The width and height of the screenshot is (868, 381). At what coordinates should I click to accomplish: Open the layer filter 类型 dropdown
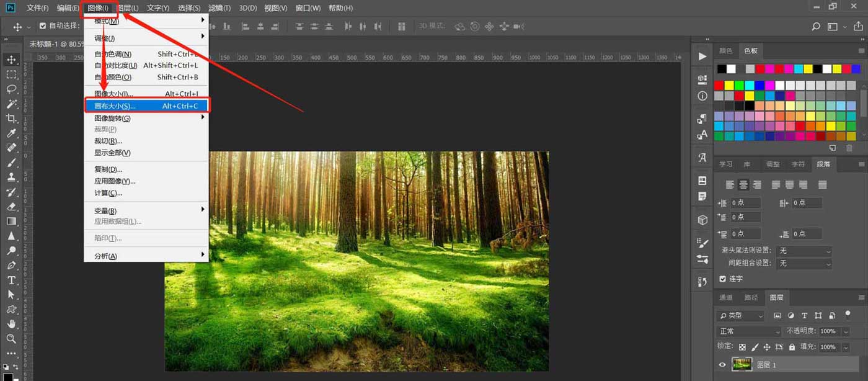[x=742, y=316]
